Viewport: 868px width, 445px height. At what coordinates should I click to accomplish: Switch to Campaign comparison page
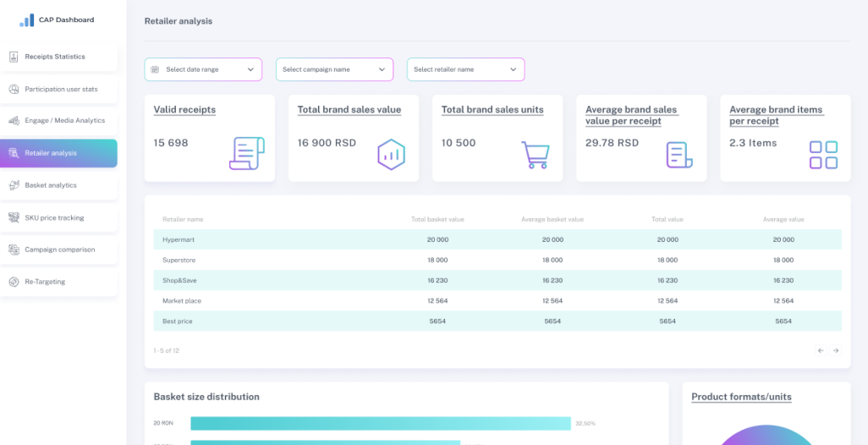(59, 250)
